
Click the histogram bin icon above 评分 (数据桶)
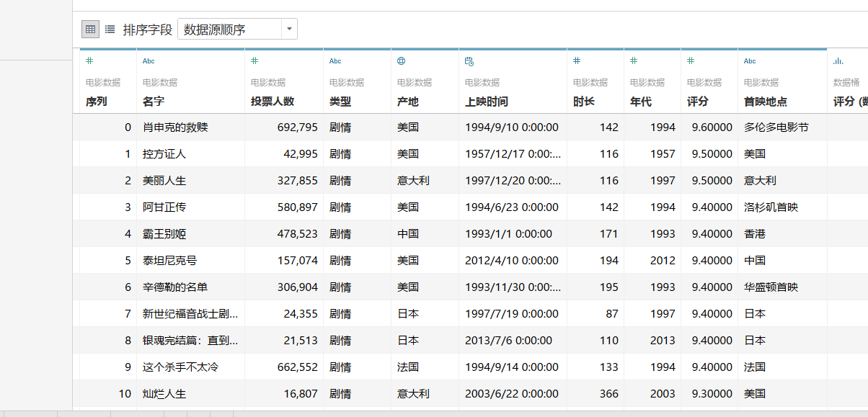838,61
